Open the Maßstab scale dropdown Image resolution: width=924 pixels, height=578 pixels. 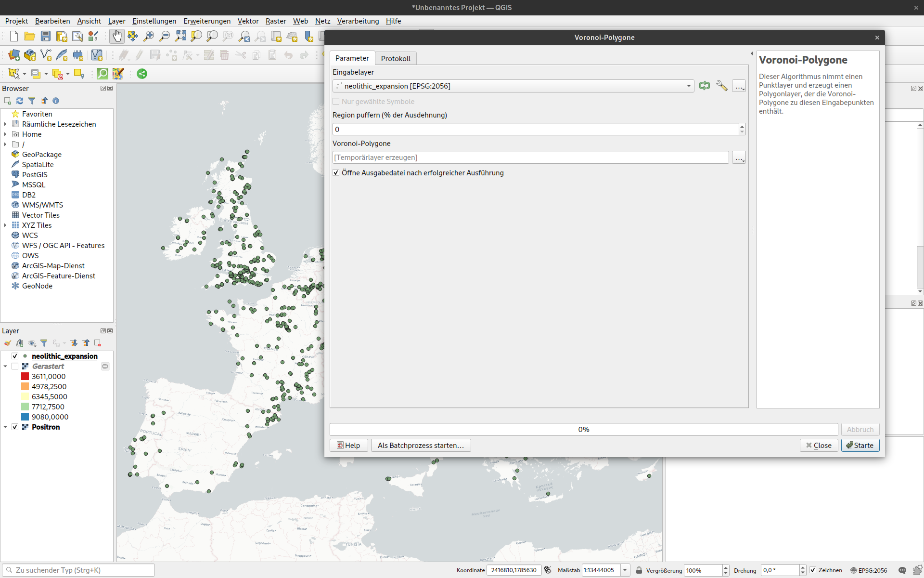625,570
